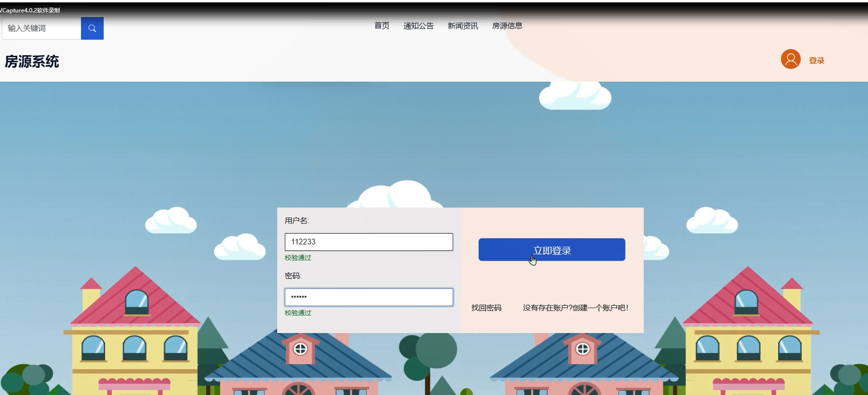Click 校验通过 text under password field
868x395 pixels.
[x=298, y=313]
